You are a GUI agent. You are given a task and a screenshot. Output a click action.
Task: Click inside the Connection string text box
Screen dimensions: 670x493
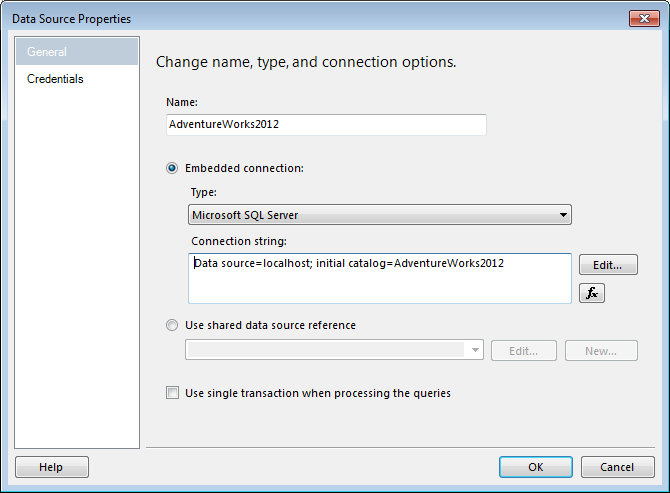coord(380,282)
